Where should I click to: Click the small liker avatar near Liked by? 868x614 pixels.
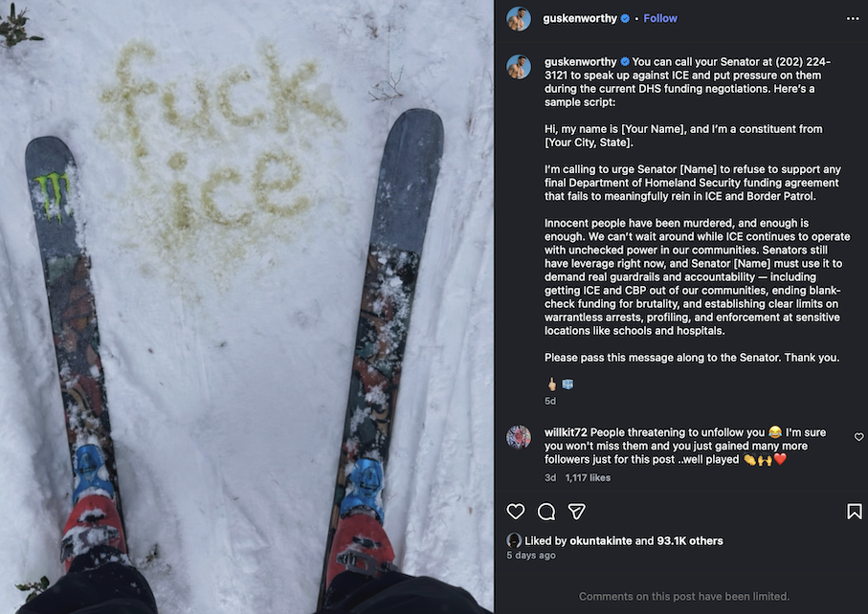[514, 540]
